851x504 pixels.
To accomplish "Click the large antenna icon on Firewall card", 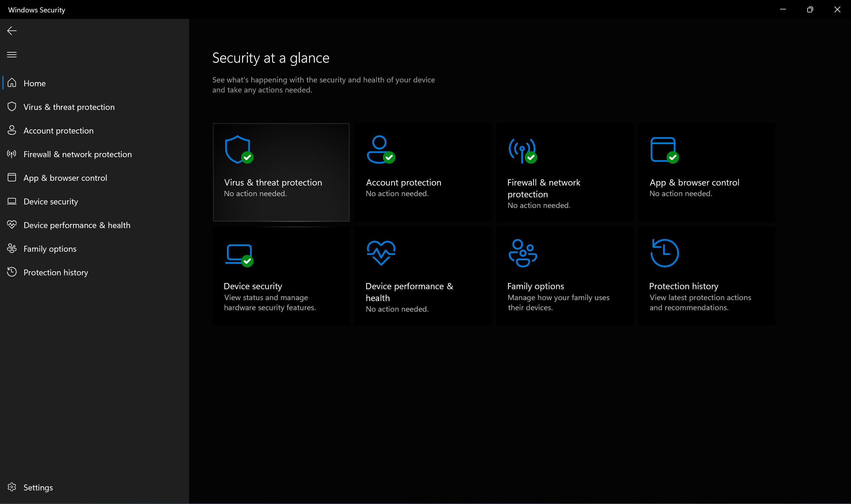I will (523, 151).
